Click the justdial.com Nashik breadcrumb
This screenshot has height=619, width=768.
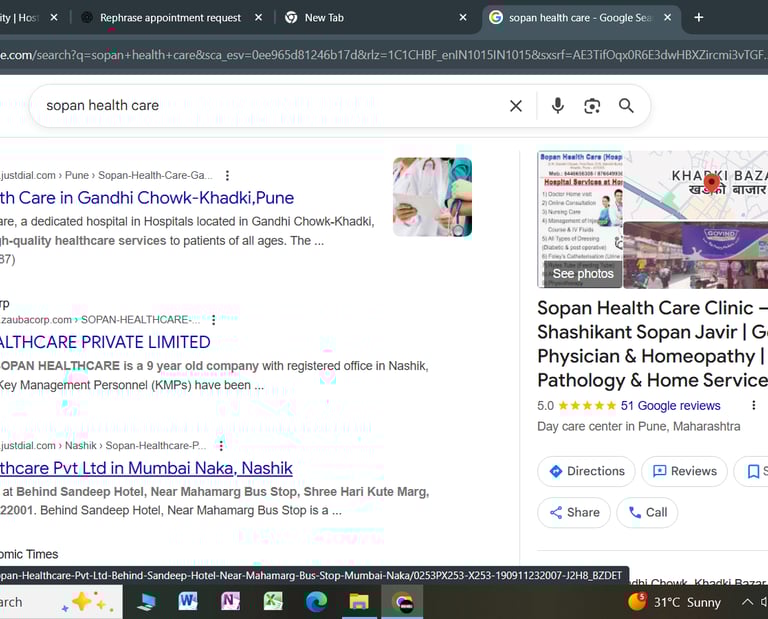coord(103,446)
